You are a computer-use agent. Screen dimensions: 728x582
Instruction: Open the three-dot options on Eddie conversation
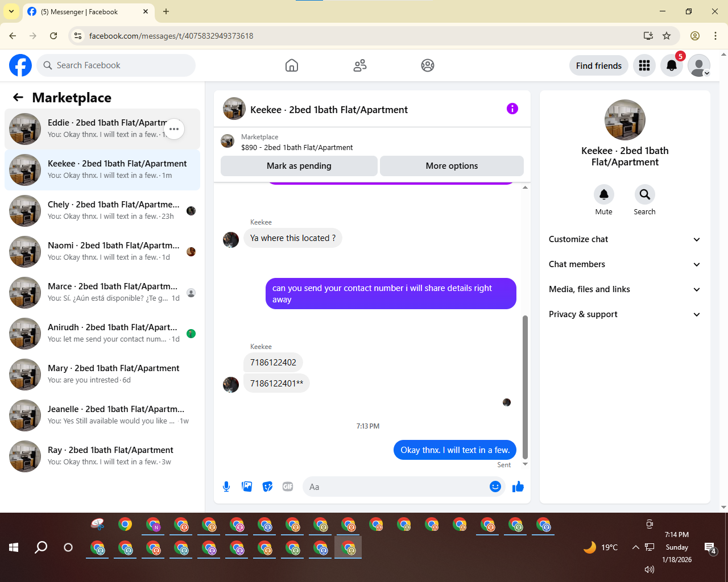pyautogui.click(x=174, y=129)
